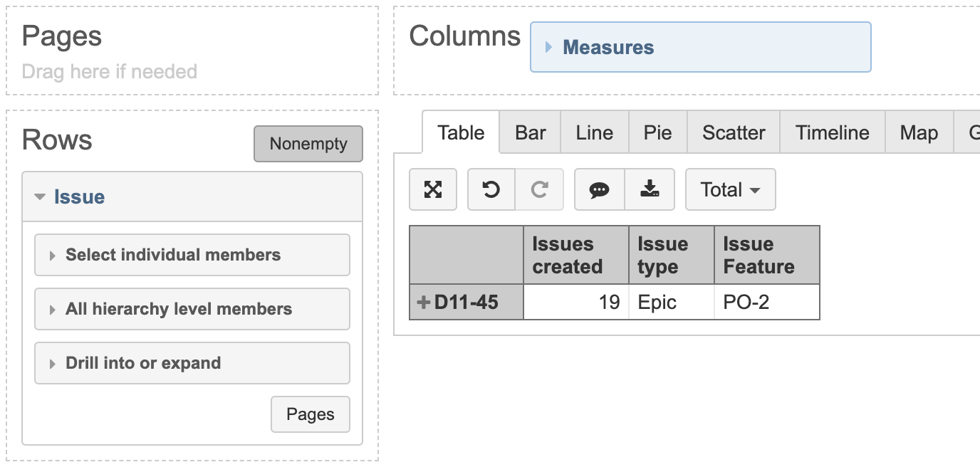980x467 pixels.
Task: Expand the Measures dimension in Columns
Action: tap(548, 47)
